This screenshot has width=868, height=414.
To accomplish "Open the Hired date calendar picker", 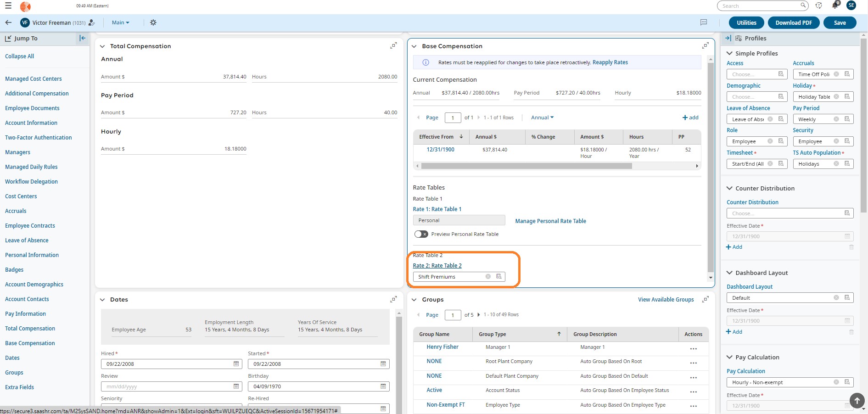I will [236, 364].
